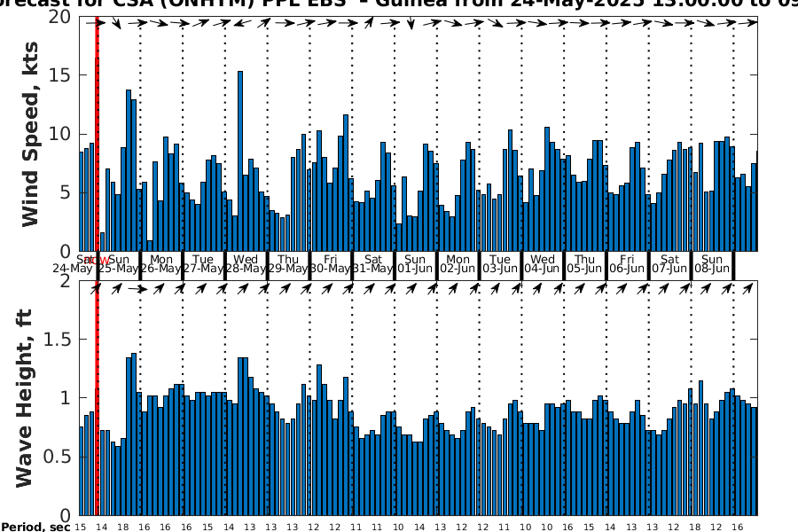Click the '15' wind speed axis tick
Image resolution: width=798 pixels, height=532 pixels.
pos(59,74)
